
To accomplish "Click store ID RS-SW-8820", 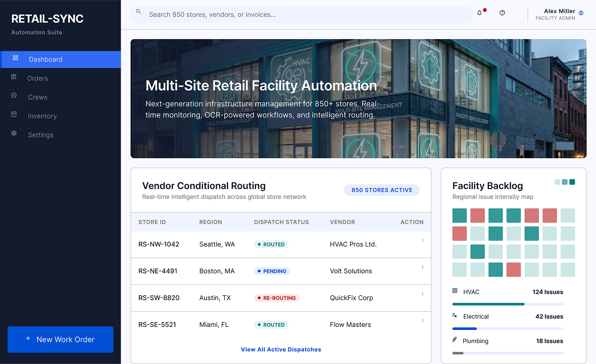I will coord(159,298).
